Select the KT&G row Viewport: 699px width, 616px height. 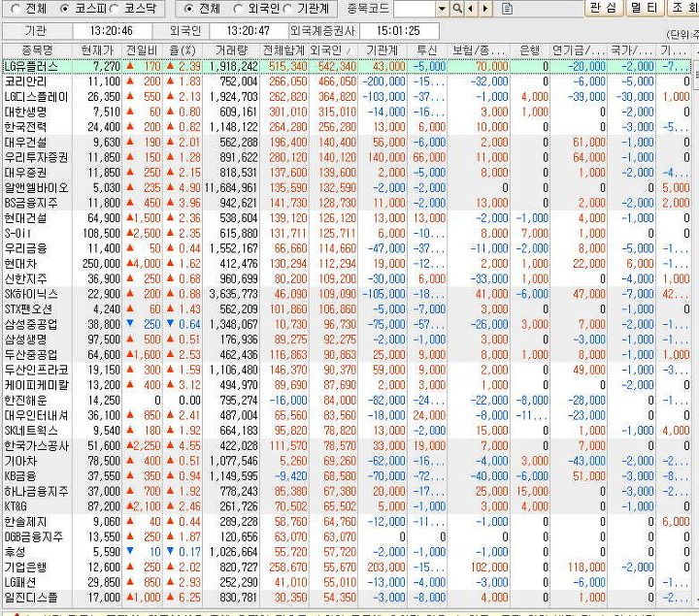[x=347, y=506]
